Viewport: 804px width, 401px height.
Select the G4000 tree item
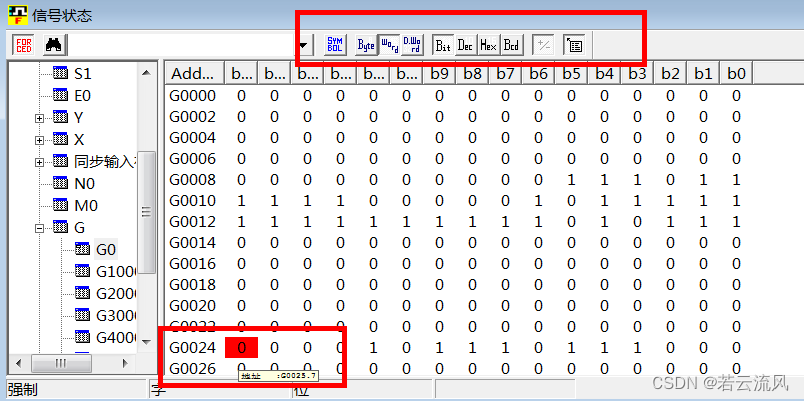[116, 337]
